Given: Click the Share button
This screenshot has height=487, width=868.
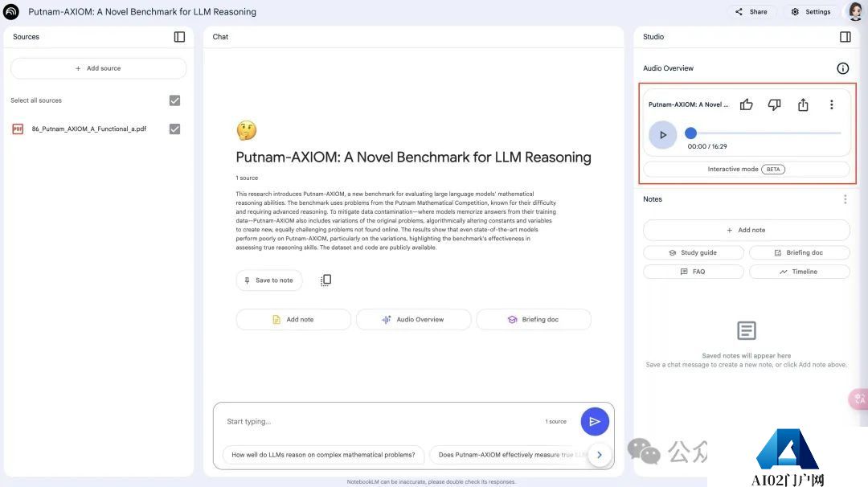Looking at the screenshot, I should tap(751, 11).
